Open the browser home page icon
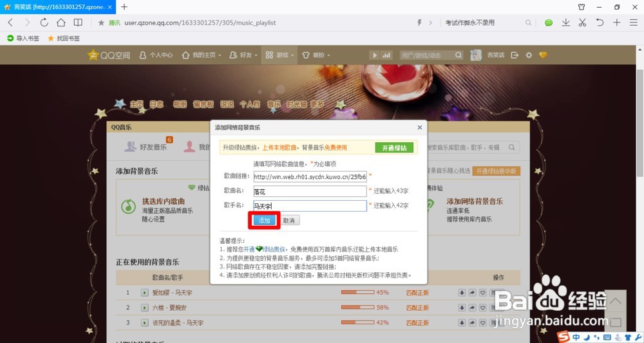644x343 pixels. (x=61, y=23)
